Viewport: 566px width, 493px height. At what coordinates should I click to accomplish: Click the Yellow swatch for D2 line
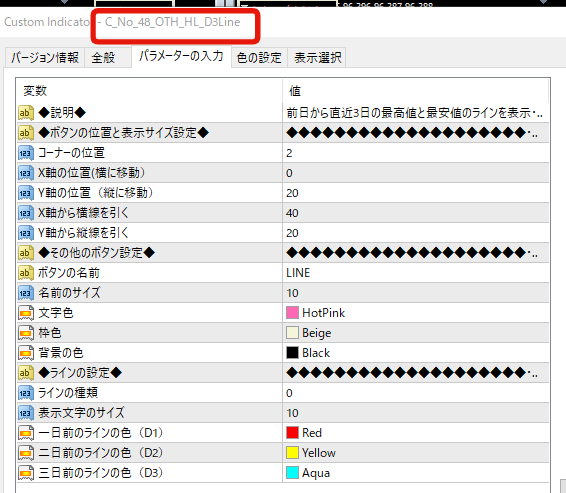pyautogui.click(x=292, y=453)
